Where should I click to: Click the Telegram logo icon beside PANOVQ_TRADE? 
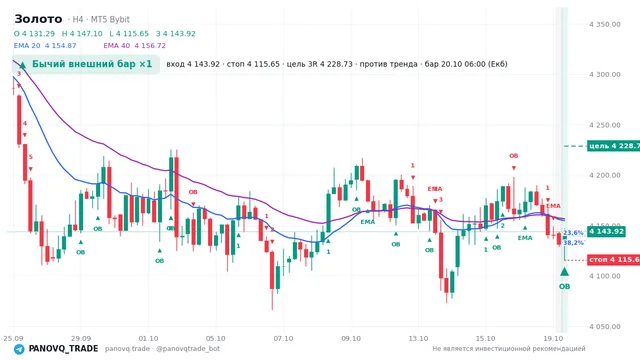click(19, 349)
